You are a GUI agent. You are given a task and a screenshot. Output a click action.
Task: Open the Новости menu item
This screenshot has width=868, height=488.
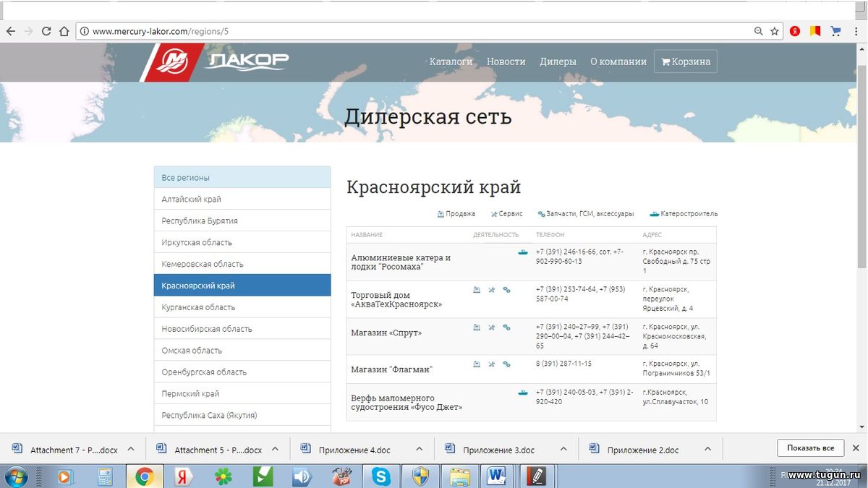point(506,61)
